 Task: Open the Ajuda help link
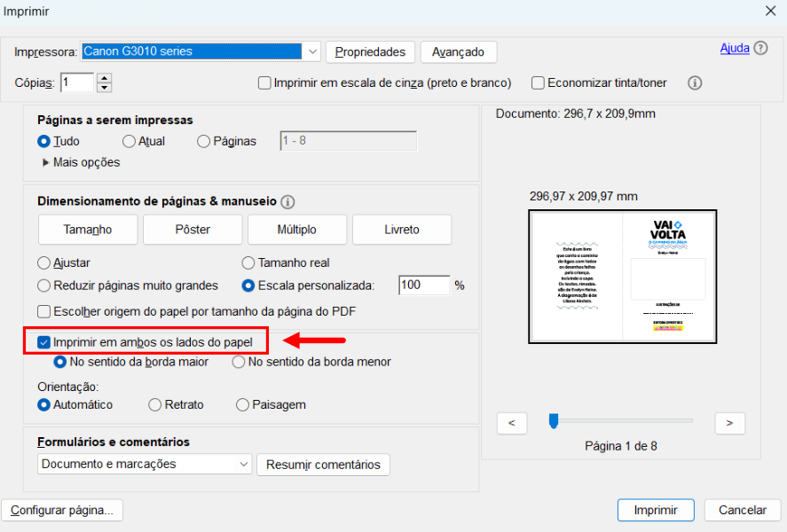point(735,49)
